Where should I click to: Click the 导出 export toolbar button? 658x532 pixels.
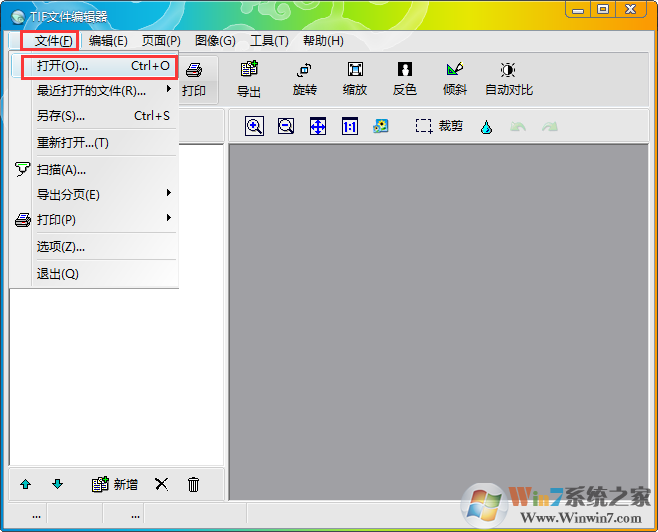(249, 79)
